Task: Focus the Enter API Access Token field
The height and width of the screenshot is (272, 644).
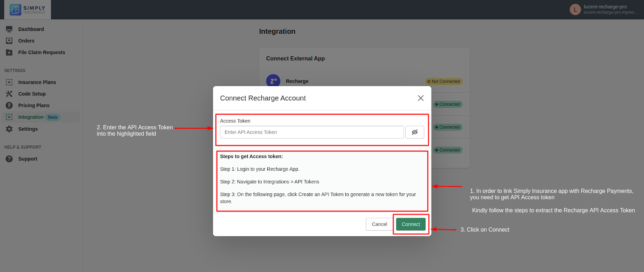Action: point(312,132)
